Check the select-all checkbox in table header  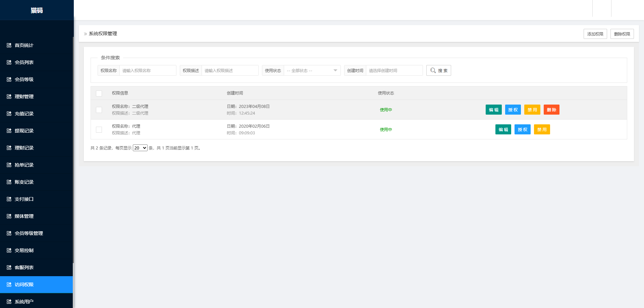point(99,94)
